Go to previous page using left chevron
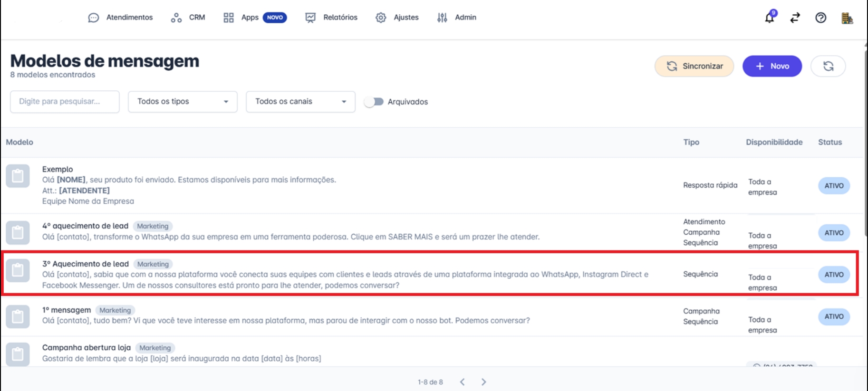 pos(462,382)
